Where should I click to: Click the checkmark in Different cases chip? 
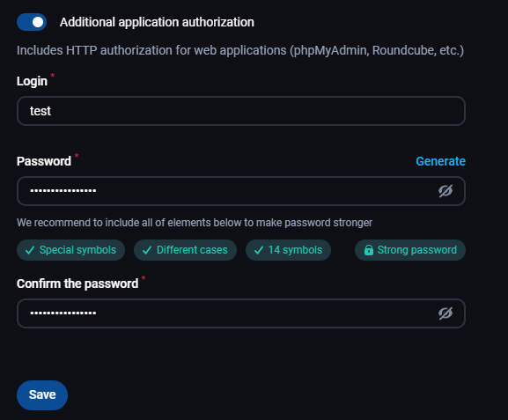(x=147, y=250)
